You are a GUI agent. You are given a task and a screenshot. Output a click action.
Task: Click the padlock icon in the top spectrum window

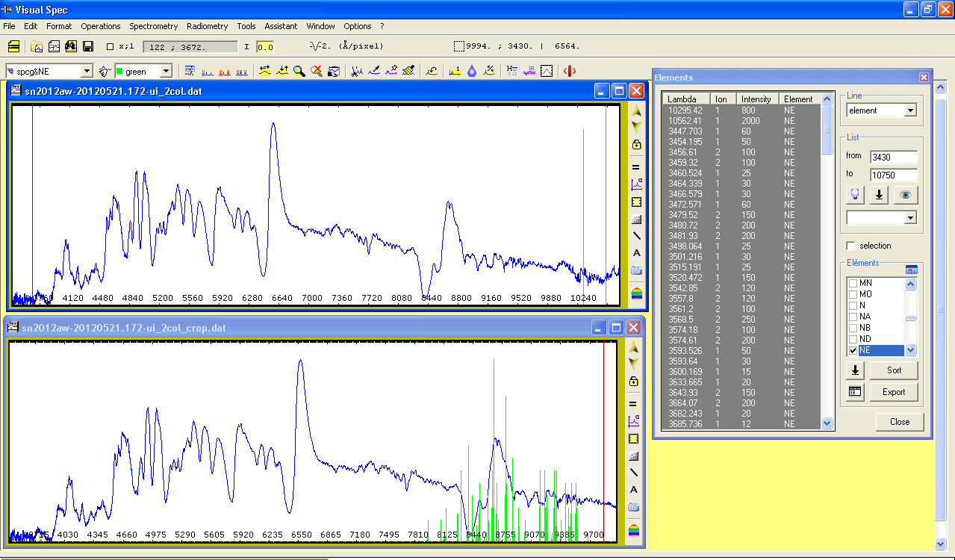pyautogui.click(x=636, y=145)
